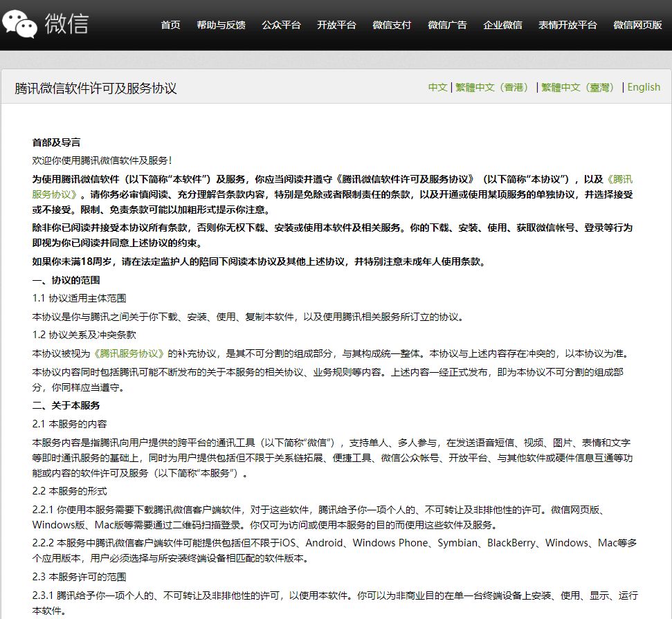
Task: Navigate to 公众平台 in the top menu
Action: pos(281,25)
